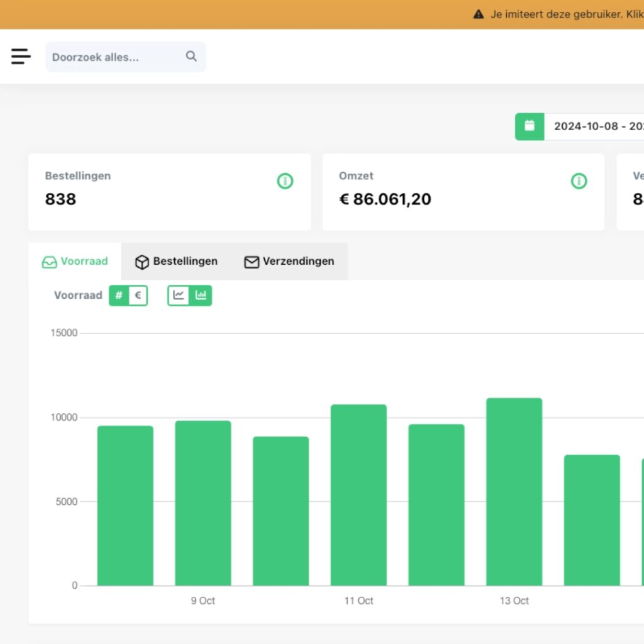Viewport: 644px width, 644px height.
Task: Select the Voorraad tab
Action: [x=75, y=262]
